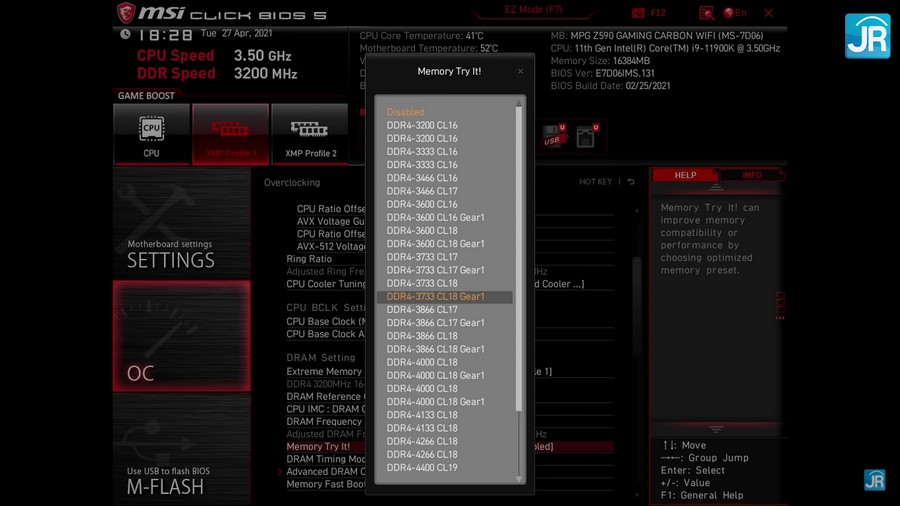Select DDR4-3866 CL17 Gear1 option

[x=436, y=323]
